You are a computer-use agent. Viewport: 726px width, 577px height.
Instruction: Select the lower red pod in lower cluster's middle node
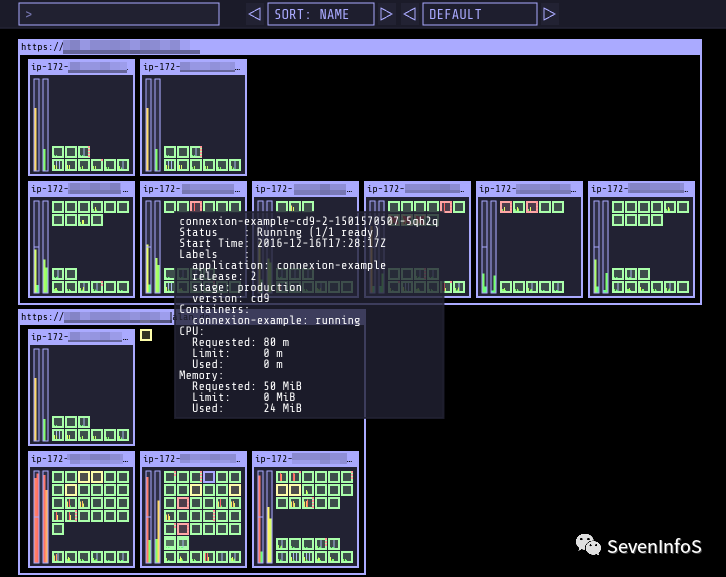click(x=183, y=528)
